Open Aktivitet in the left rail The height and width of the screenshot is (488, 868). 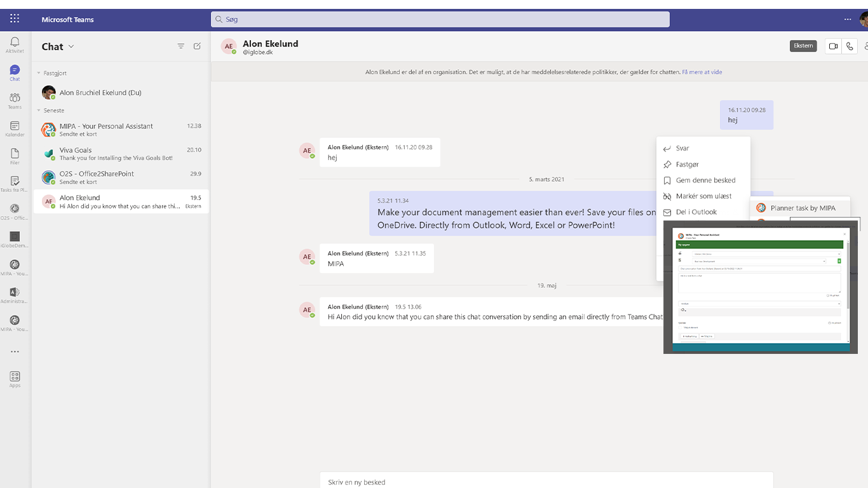(15, 45)
